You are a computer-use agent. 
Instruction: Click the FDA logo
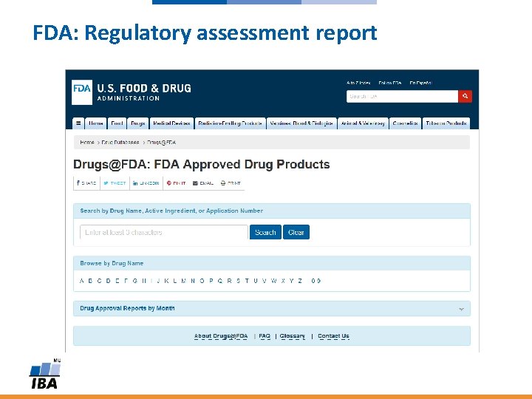[82, 92]
